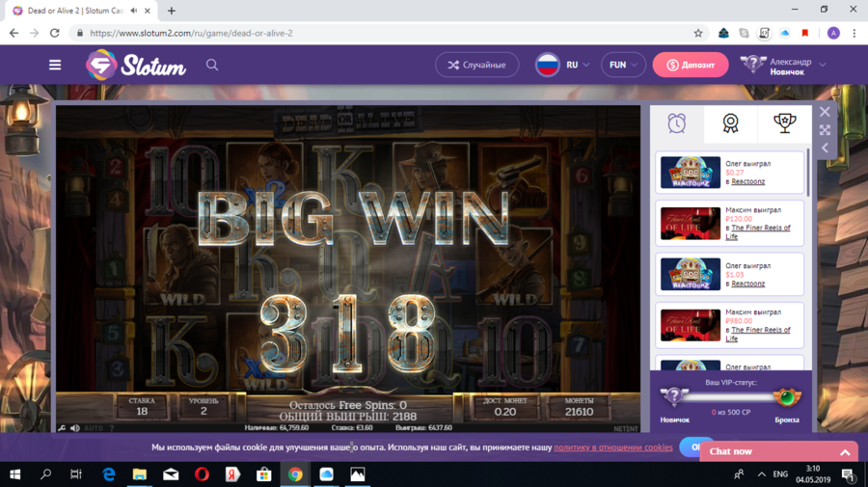The image size is (868, 487).
Task: Click the Случайные random game button
Action: pyautogui.click(x=476, y=65)
